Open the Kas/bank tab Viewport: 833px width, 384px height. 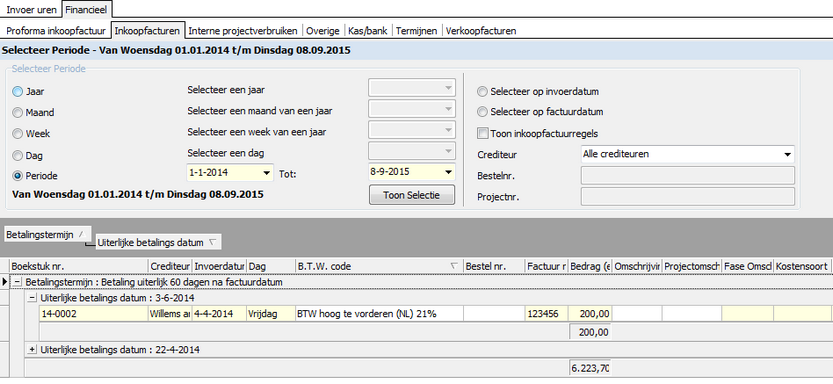368,31
